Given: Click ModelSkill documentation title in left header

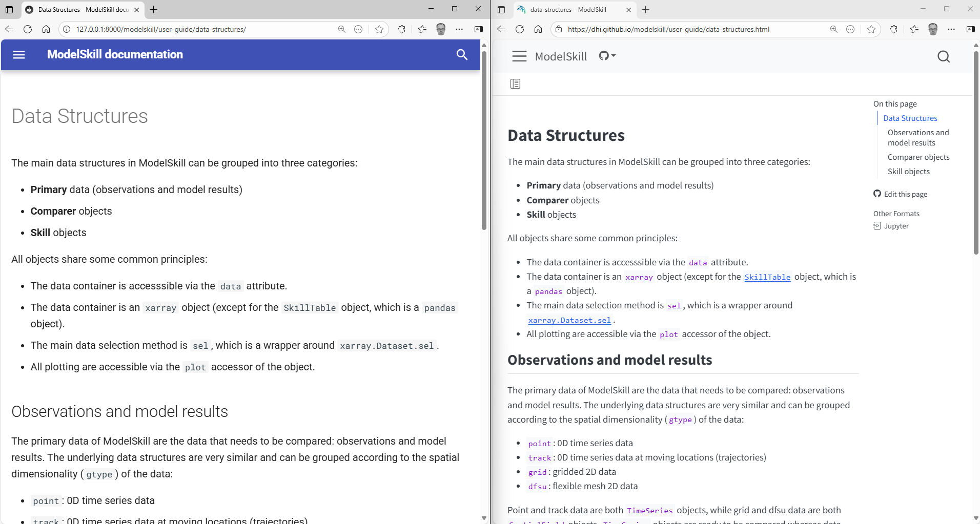Looking at the screenshot, I should coord(115,54).
